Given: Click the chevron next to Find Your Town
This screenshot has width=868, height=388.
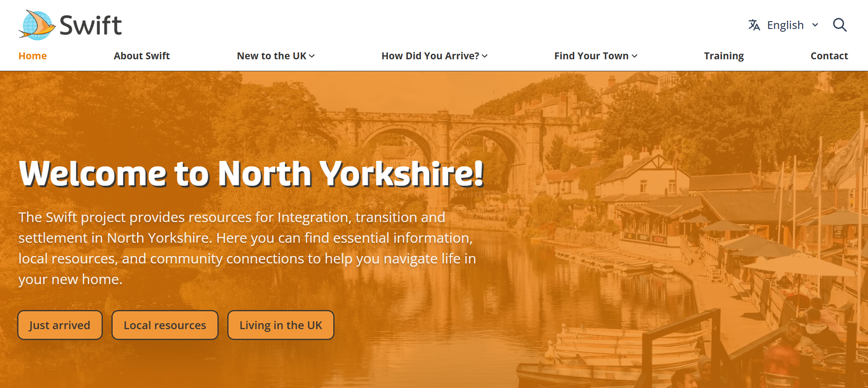Looking at the screenshot, I should click(x=634, y=56).
